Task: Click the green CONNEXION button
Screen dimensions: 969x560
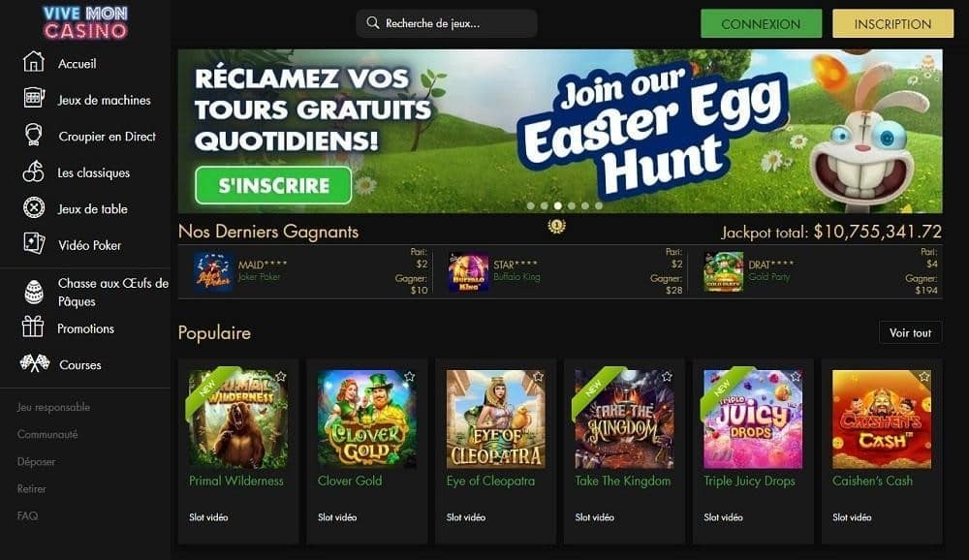Action: tap(761, 23)
